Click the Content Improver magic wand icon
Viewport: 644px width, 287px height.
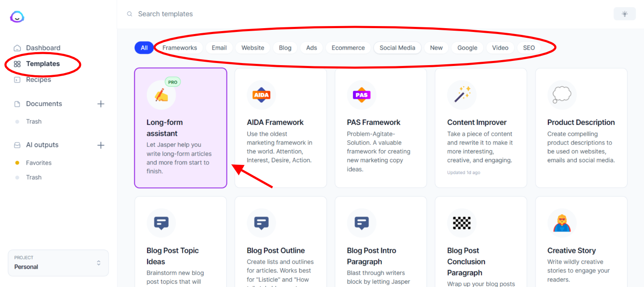pos(462,95)
